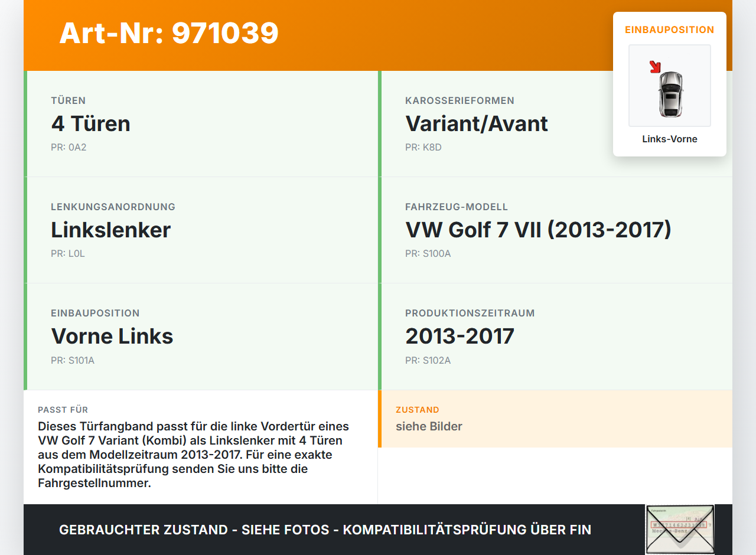756x555 pixels.
Task: Click the Links-Vorne label under the car
Action: pos(669,139)
